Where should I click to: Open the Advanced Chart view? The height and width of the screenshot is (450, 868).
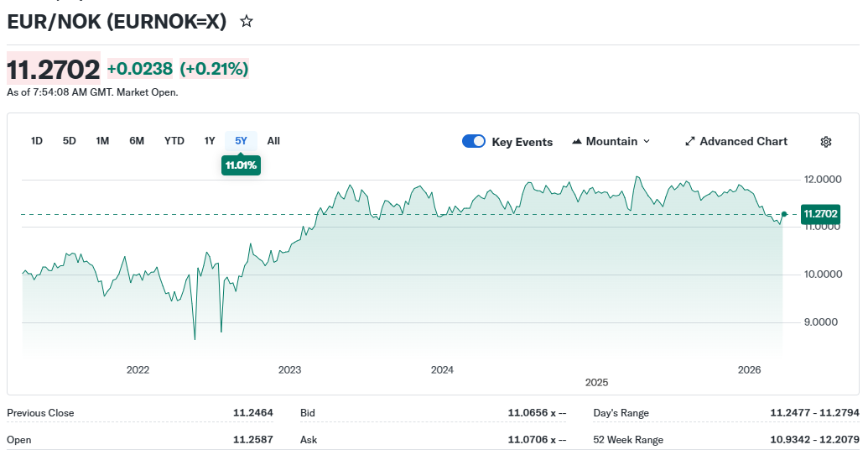click(736, 142)
